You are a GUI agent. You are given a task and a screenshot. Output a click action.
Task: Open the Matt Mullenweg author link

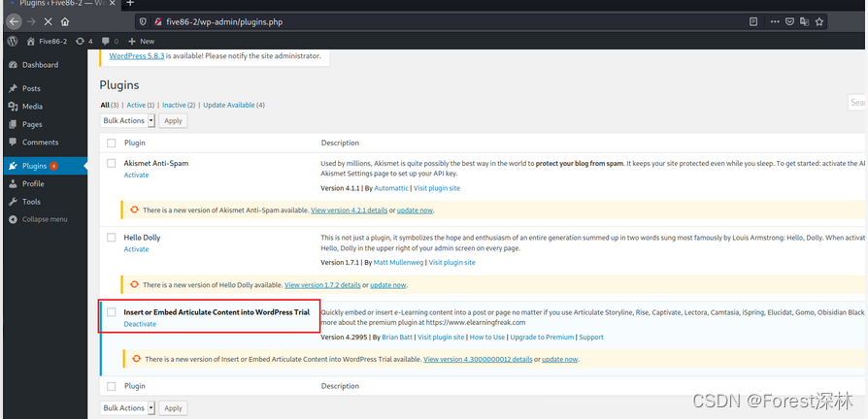[x=398, y=263]
